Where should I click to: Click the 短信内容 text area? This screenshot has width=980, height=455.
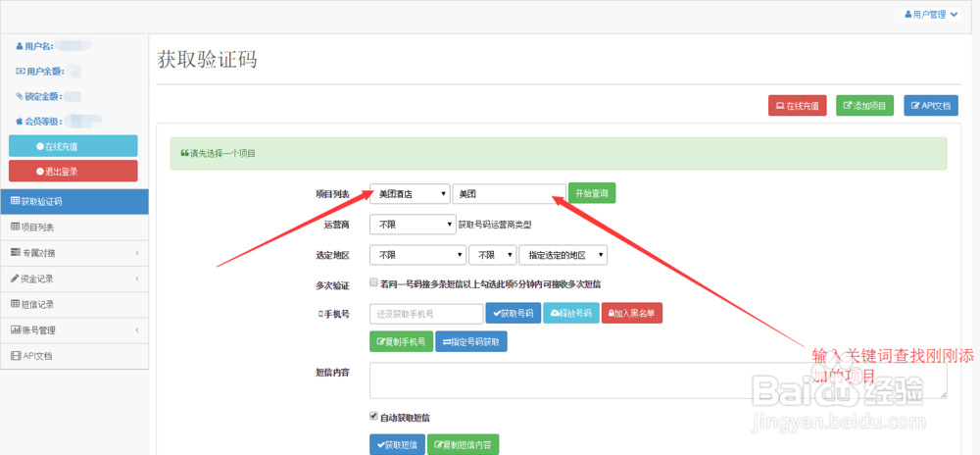659,380
